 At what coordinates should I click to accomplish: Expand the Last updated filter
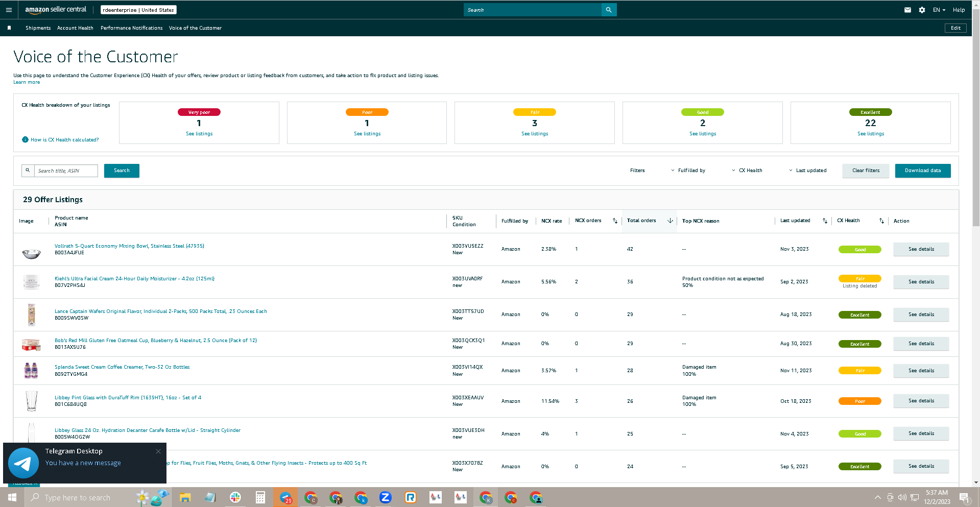807,171
